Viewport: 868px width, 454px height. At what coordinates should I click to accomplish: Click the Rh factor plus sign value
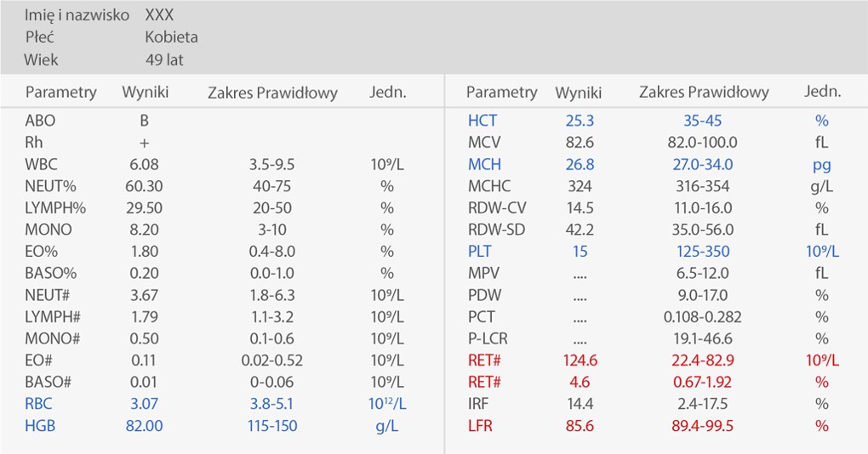144,143
